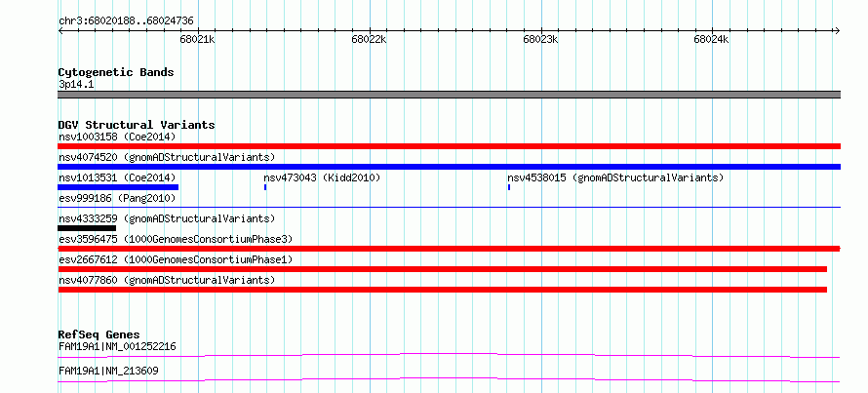868x393 pixels.
Task: Click the gray 3p14.1 cytogenetic band bar
Action: tap(449, 95)
